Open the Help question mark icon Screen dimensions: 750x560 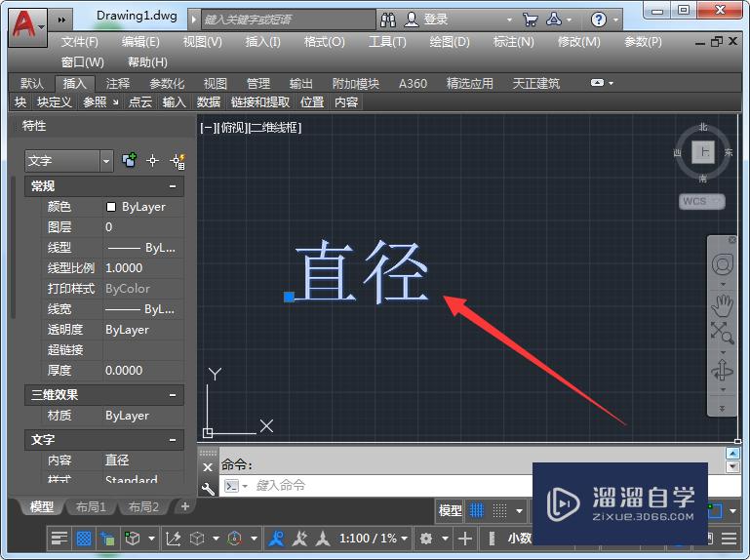click(599, 20)
